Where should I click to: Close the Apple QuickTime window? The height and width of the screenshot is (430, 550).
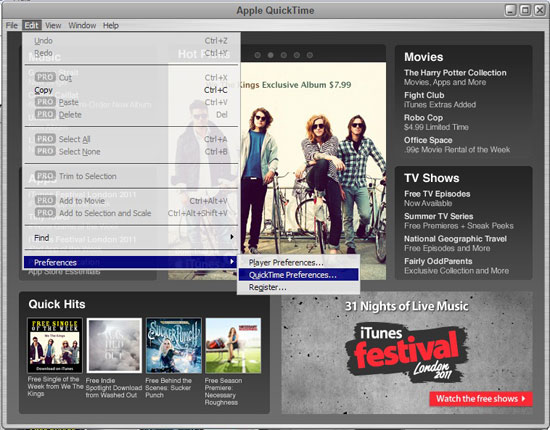pyautogui.click(x=539, y=10)
